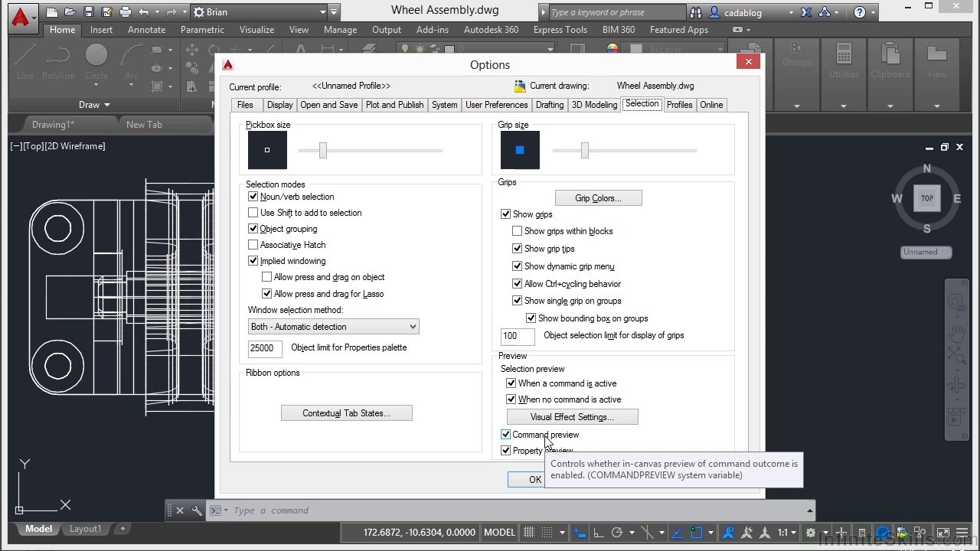This screenshot has width=980, height=551.
Task: Expand the Quick Access customize arrow
Action: (x=334, y=12)
